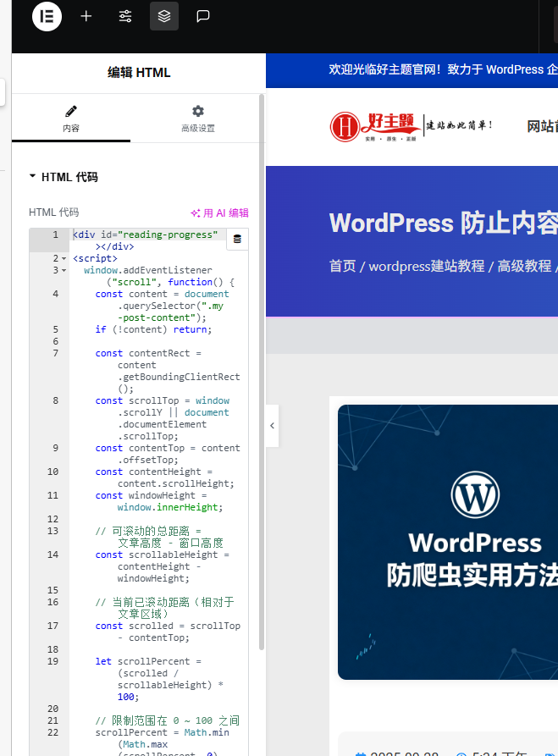
Task: Open the Structure layers panel
Action: (164, 16)
